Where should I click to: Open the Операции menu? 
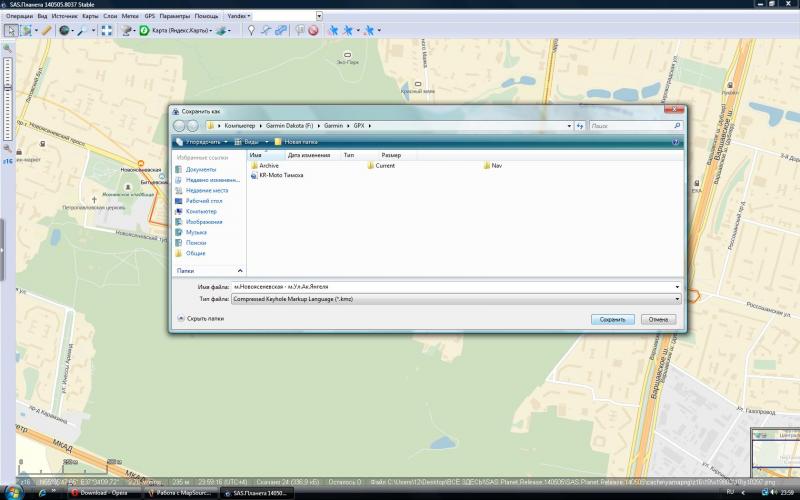pos(19,16)
